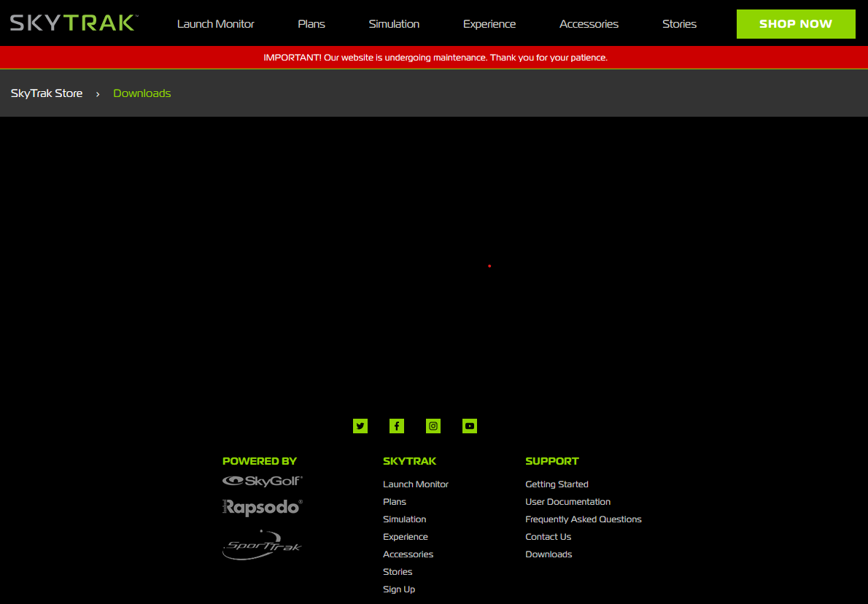
Task: Select Experience in the header menu
Action: [x=489, y=24]
